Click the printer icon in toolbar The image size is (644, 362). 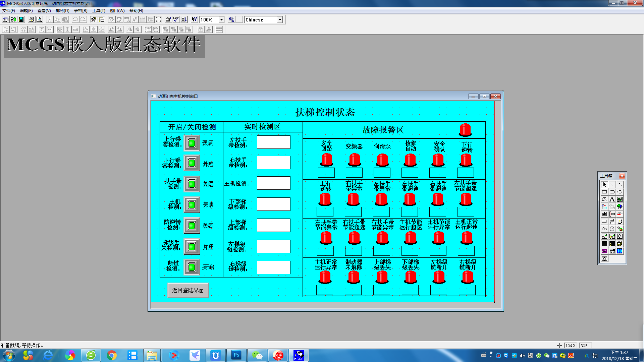coord(31,20)
